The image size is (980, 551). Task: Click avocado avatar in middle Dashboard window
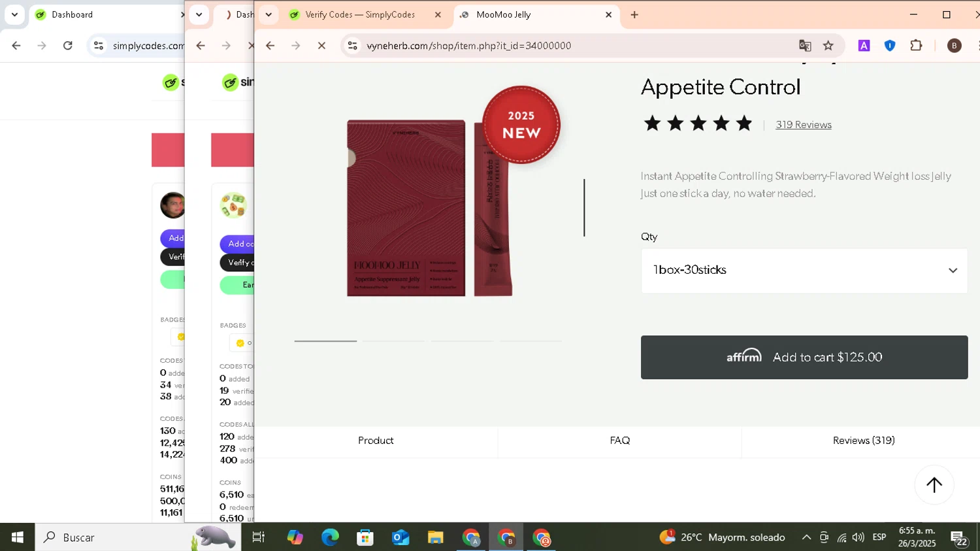tap(233, 206)
